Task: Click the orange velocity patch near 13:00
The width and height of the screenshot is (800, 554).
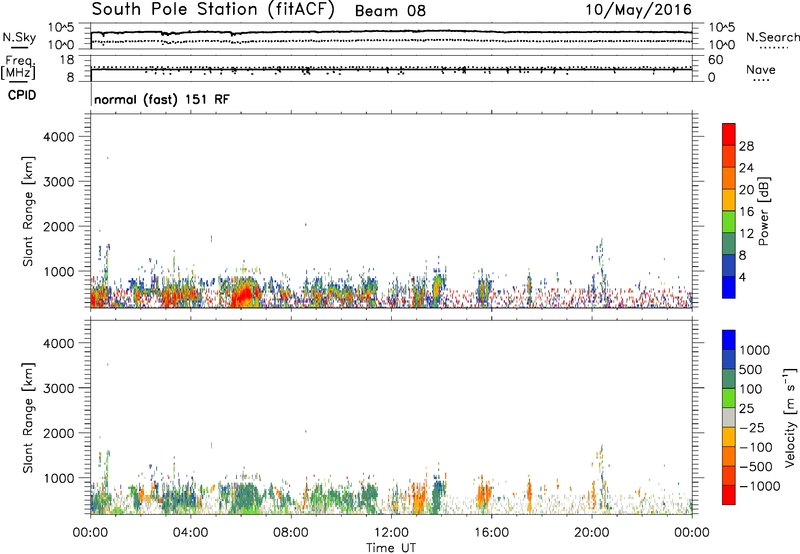Action: point(419,497)
